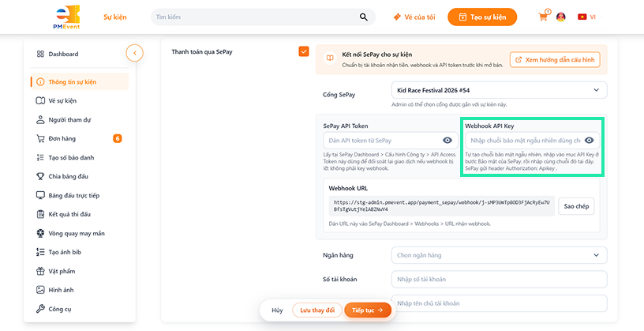
Task: Go to Vé của tôi
Action: [x=414, y=17]
